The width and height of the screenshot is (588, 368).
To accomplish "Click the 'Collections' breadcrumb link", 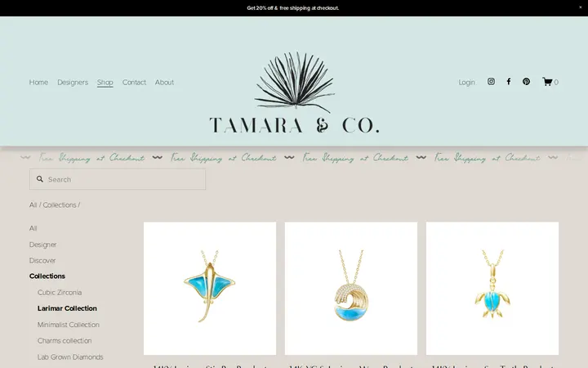I will (60, 205).
